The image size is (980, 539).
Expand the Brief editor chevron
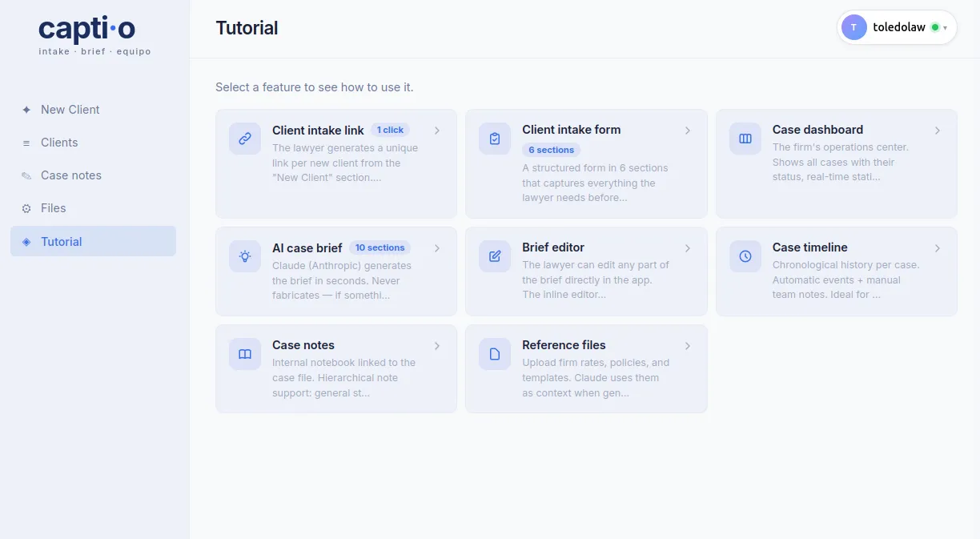[688, 248]
